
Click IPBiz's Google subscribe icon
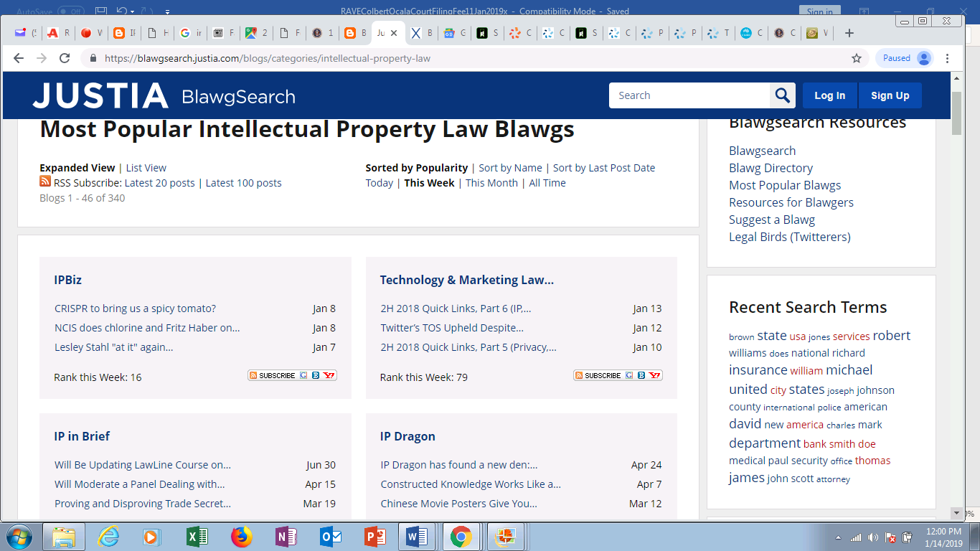click(x=303, y=375)
